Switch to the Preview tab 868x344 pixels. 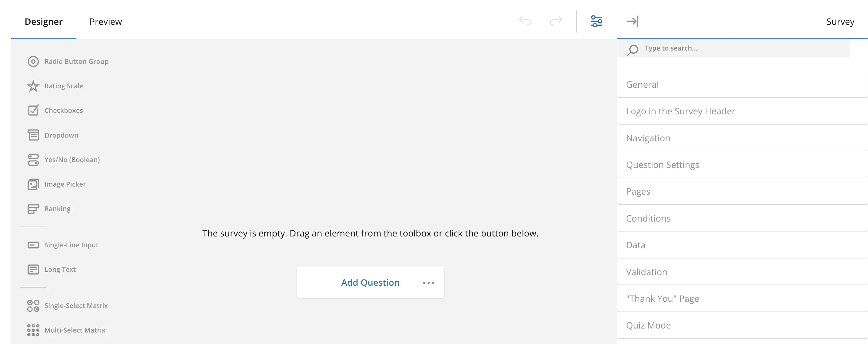106,22
